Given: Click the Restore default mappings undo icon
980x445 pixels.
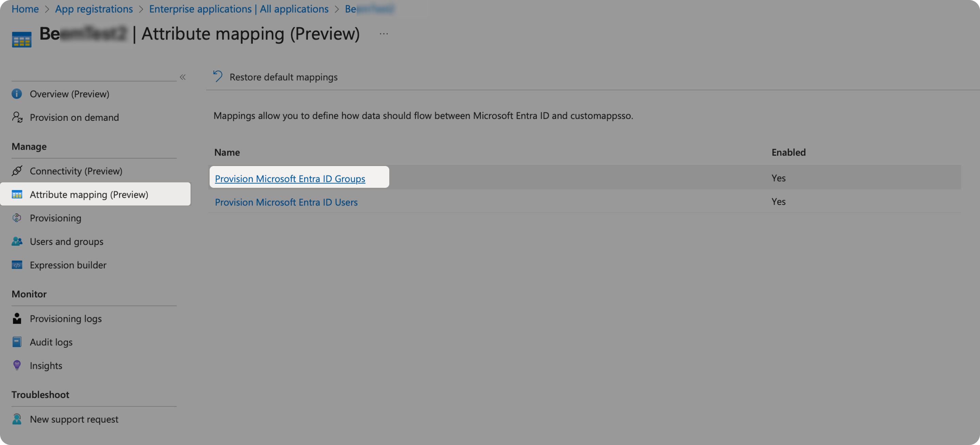Looking at the screenshot, I should coord(218,77).
